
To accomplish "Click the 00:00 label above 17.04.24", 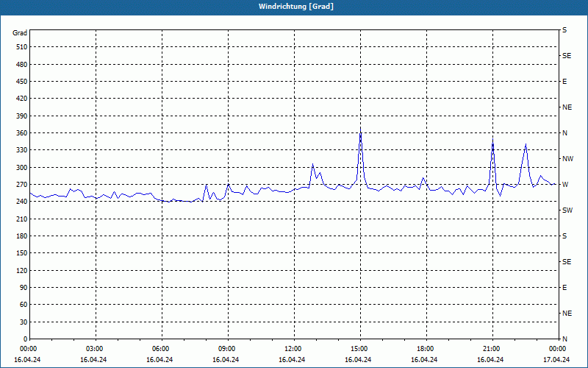I will coord(558,349).
